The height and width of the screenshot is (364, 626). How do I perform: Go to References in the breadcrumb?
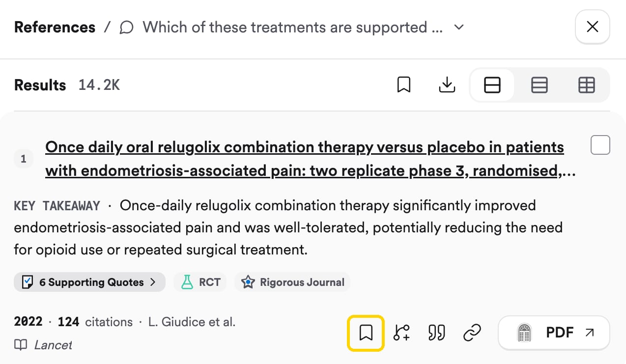(x=55, y=27)
